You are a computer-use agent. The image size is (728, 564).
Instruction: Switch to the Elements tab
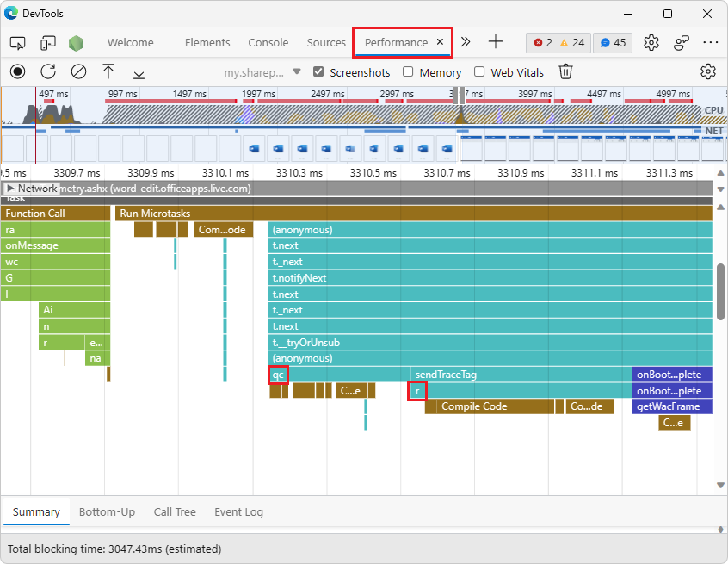tap(207, 43)
